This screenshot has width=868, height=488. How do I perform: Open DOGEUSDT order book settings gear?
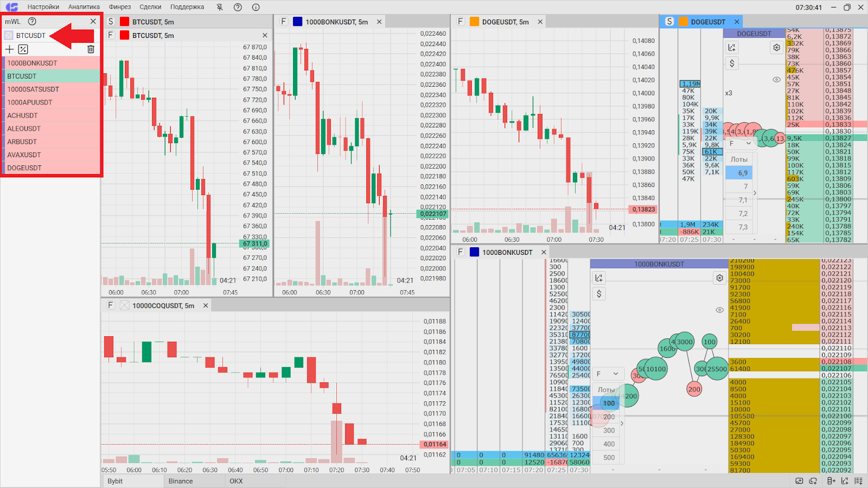pyautogui.click(x=776, y=48)
